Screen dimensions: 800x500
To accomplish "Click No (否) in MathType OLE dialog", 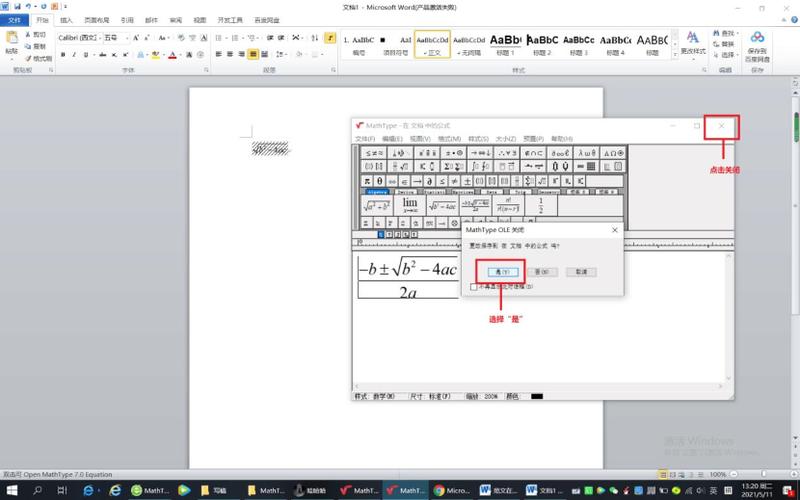I will [542, 272].
